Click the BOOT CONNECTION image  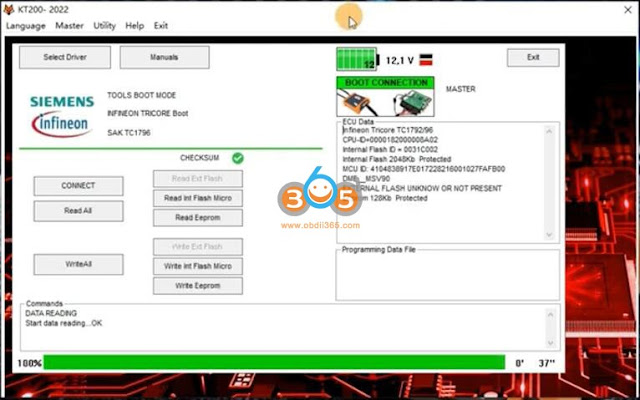385,97
